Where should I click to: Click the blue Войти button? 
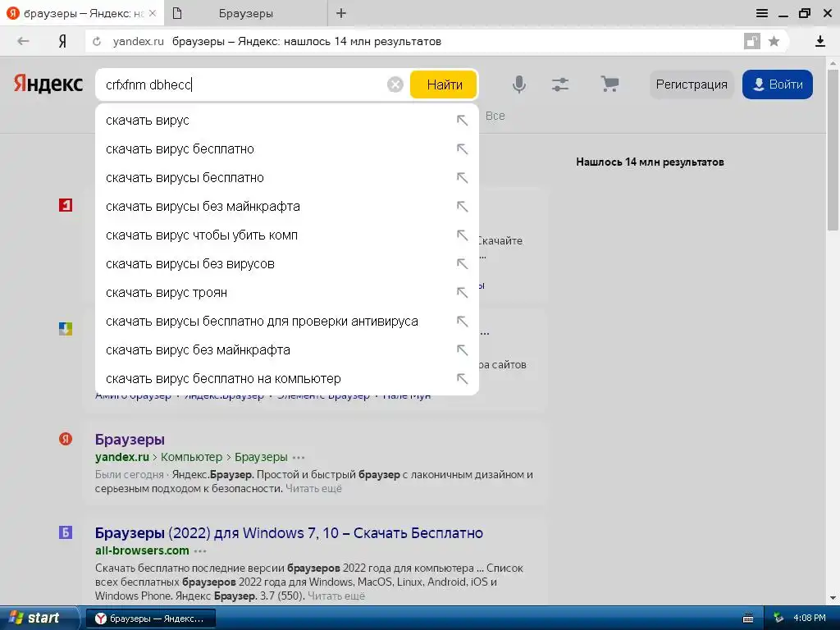pos(778,84)
